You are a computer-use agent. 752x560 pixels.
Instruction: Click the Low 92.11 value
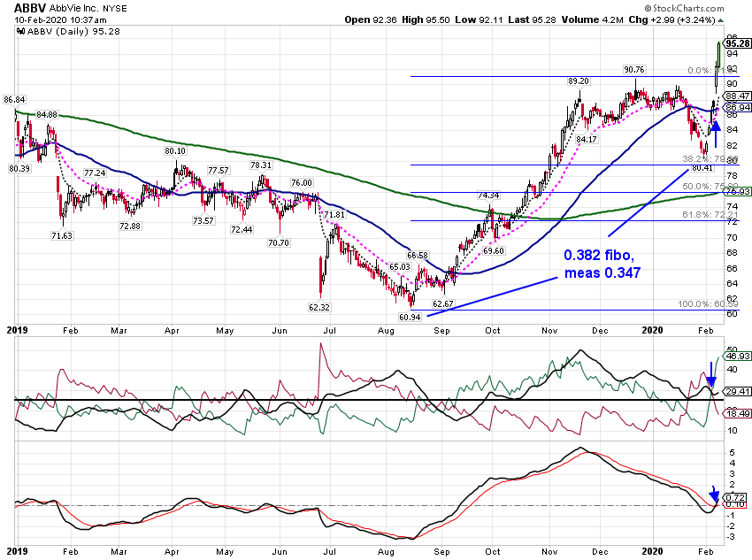[480, 20]
